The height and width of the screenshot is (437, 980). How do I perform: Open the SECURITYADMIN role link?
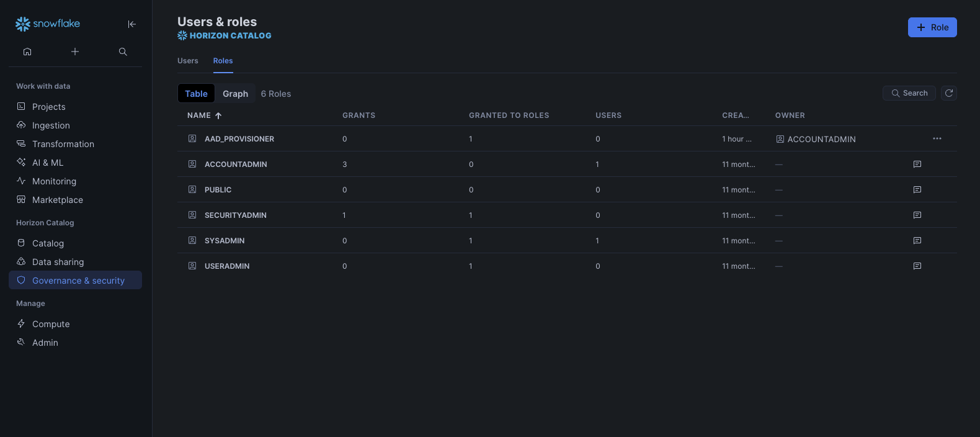(235, 215)
